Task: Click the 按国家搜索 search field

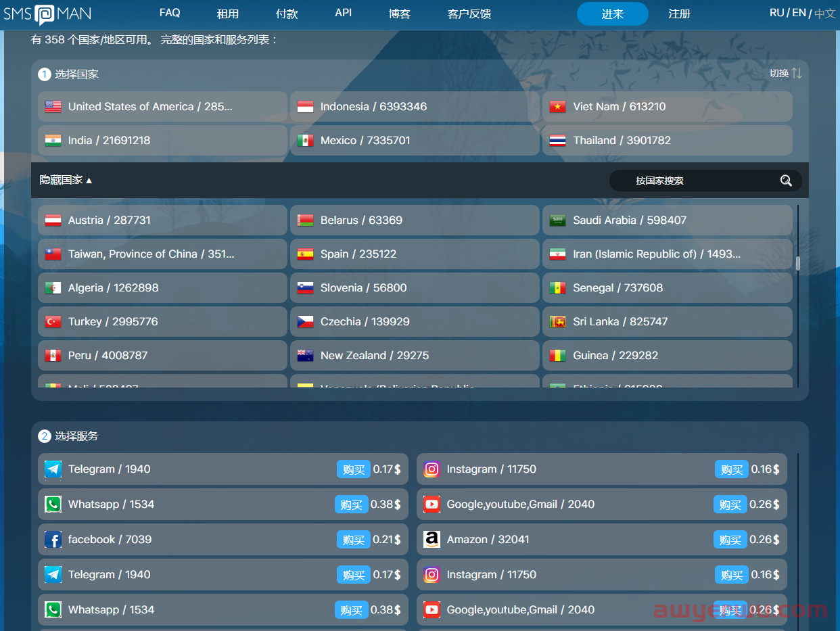Action: [705, 181]
